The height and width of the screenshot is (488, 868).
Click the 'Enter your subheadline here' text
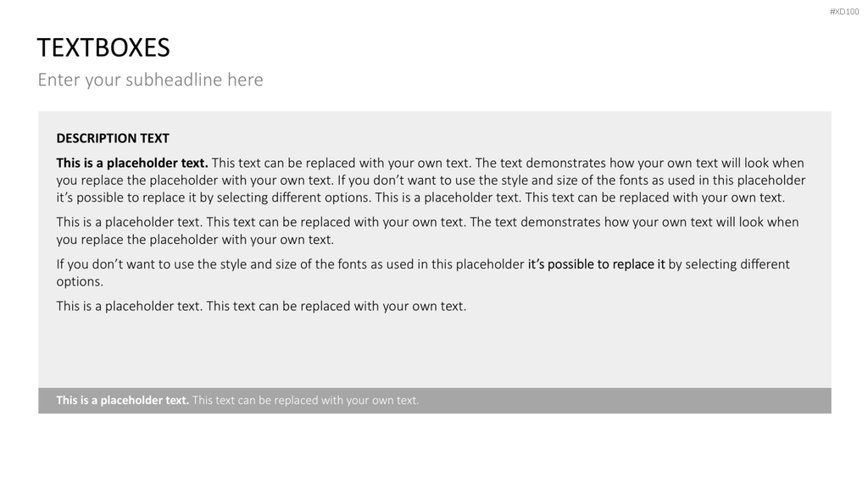pyautogui.click(x=151, y=80)
